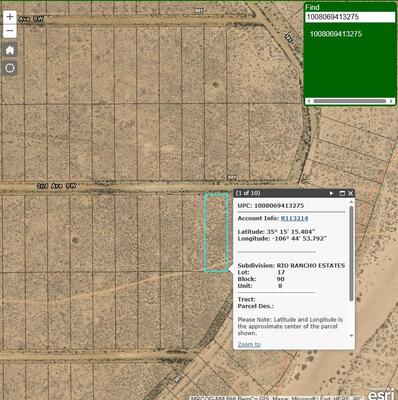398x400 pixels.
Task: Click the Latitude value in popup
Action: tap(291, 232)
